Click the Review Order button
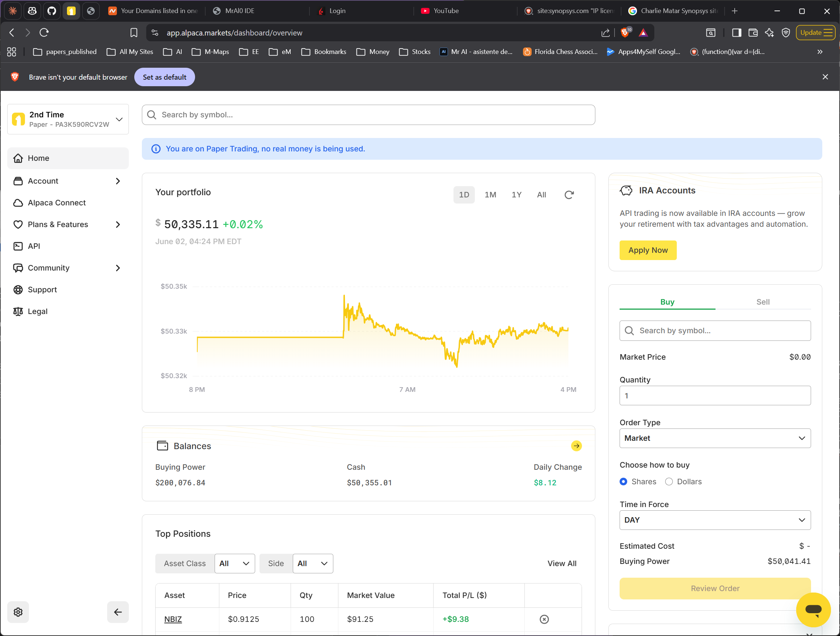Viewport: 840px width, 636px height. point(715,588)
